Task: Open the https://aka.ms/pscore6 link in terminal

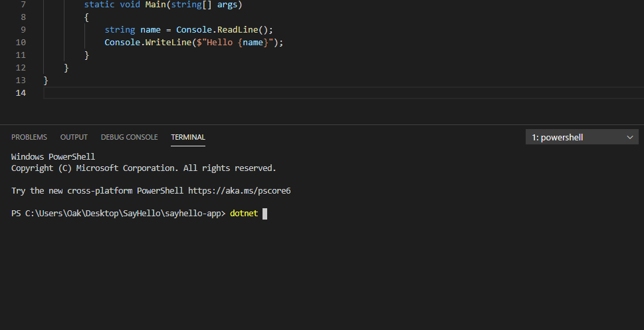Action: (x=239, y=191)
